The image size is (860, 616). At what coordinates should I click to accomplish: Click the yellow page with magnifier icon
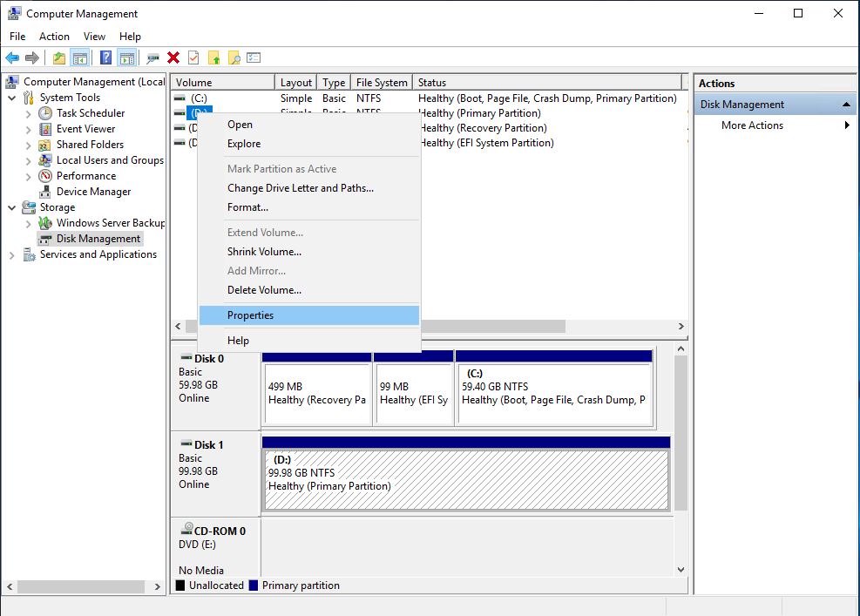coord(234,58)
